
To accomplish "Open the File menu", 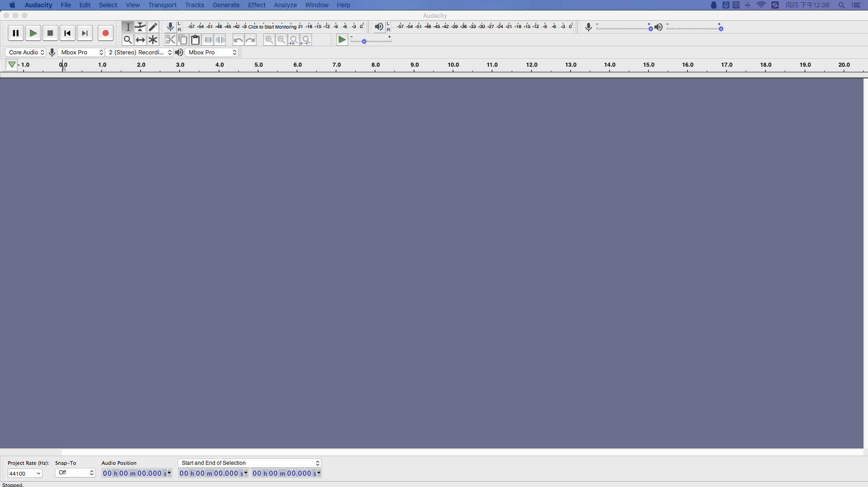I will coord(66,5).
